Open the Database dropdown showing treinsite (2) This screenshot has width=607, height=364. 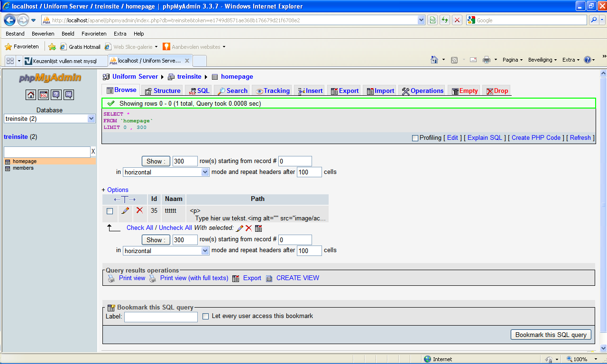click(50, 119)
